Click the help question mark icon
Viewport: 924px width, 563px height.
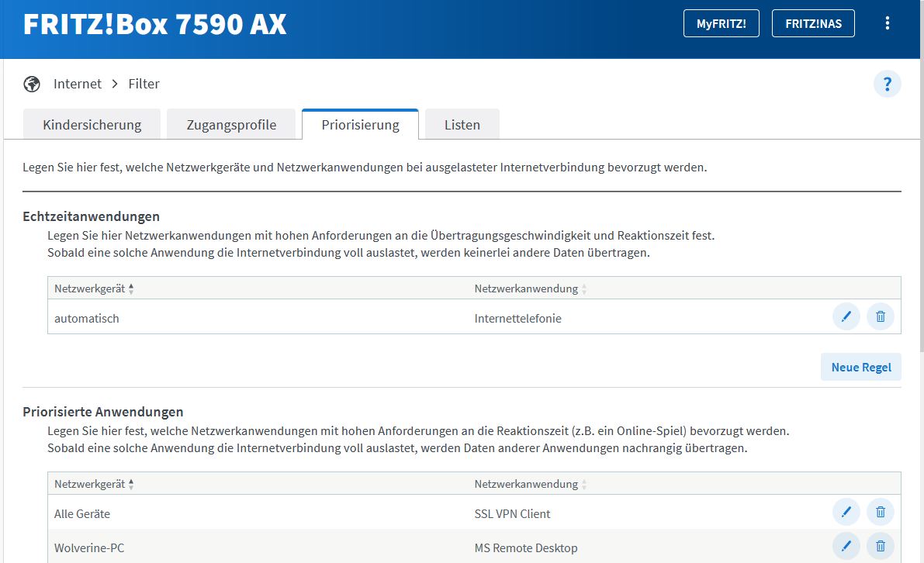[x=887, y=85]
